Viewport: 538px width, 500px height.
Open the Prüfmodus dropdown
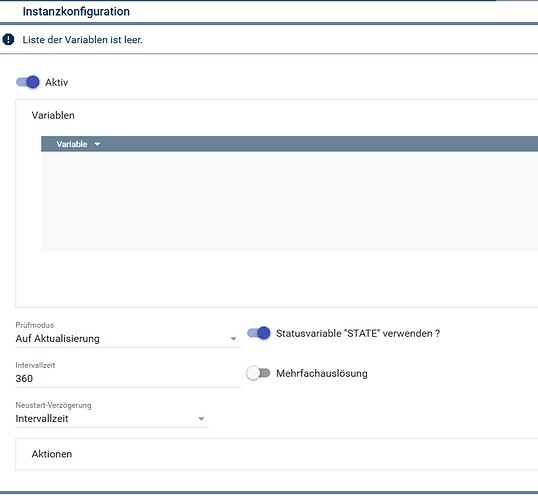coord(128,339)
